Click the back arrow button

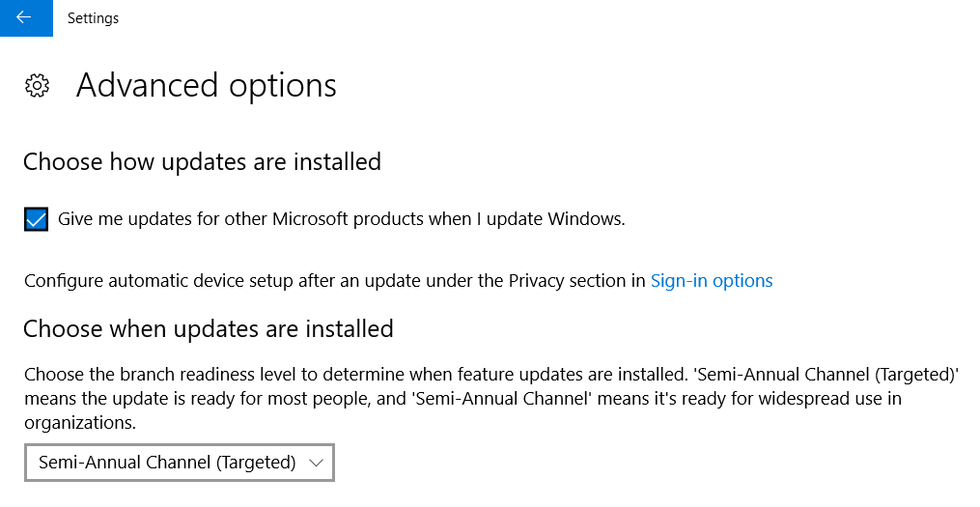coord(26,17)
